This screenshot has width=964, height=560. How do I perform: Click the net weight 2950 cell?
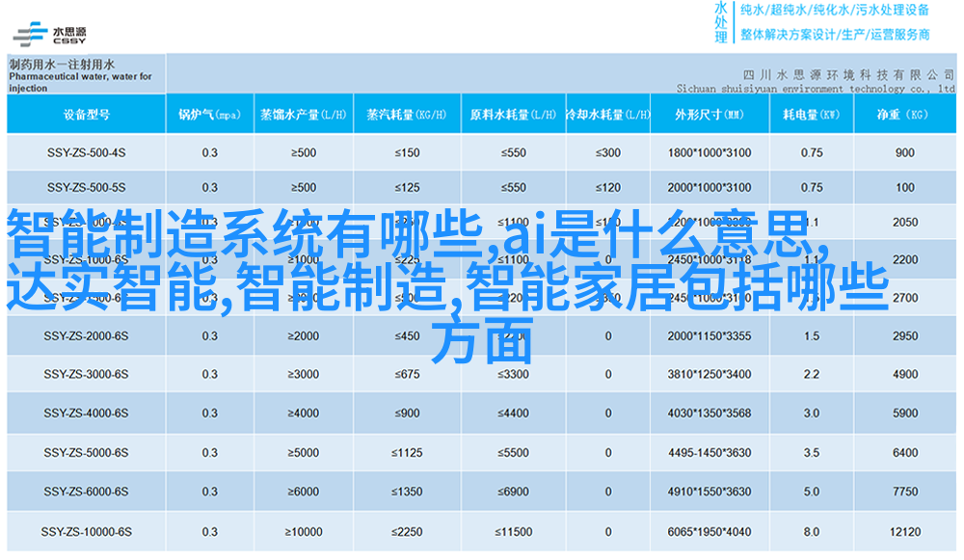click(905, 336)
